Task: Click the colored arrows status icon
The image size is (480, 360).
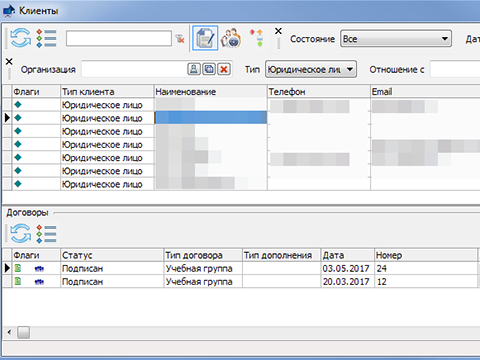Action: point(257,38)
